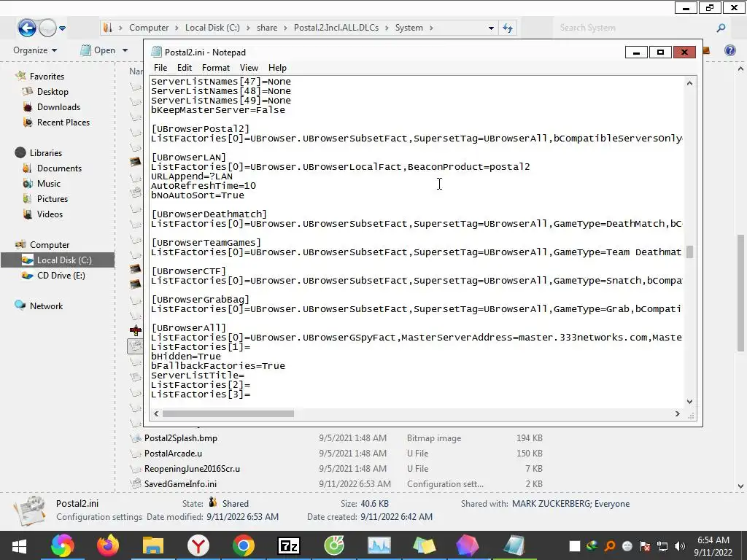Expand the Open button dropdown arrow
The image size is (747, 560).
click(125, 50)
